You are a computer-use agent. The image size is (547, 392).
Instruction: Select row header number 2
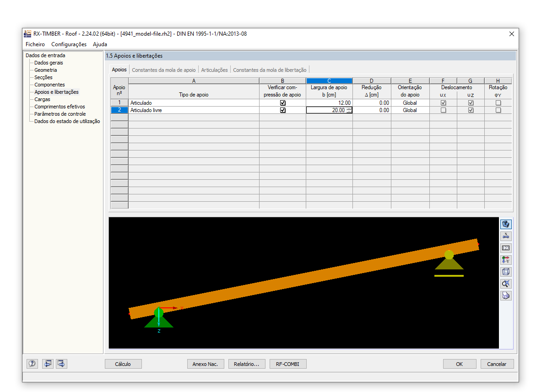(x=119, y=110)
